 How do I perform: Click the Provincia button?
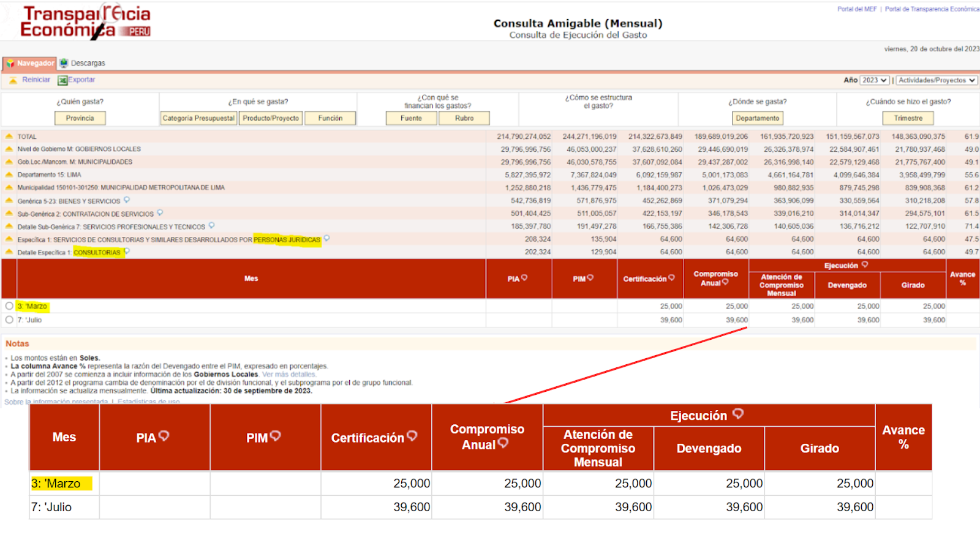(80, 118)
